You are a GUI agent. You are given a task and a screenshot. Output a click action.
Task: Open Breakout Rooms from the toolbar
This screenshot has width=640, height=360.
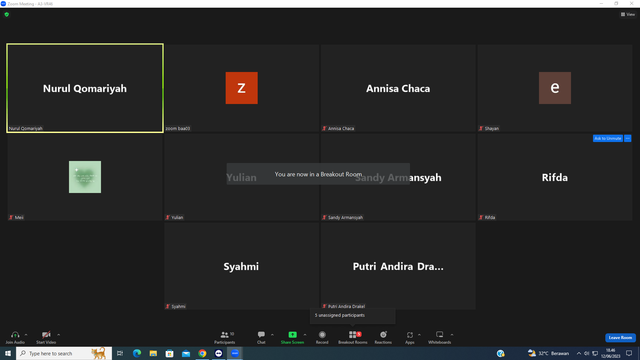[353, 338]
